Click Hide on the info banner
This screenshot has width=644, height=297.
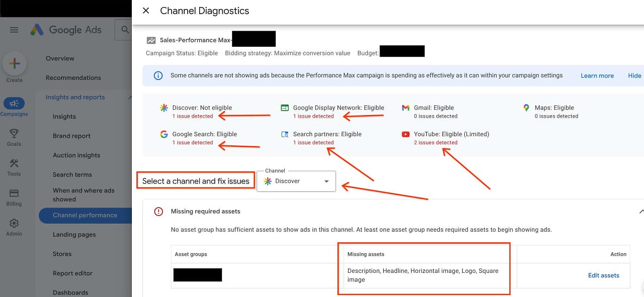coord(634,76)
